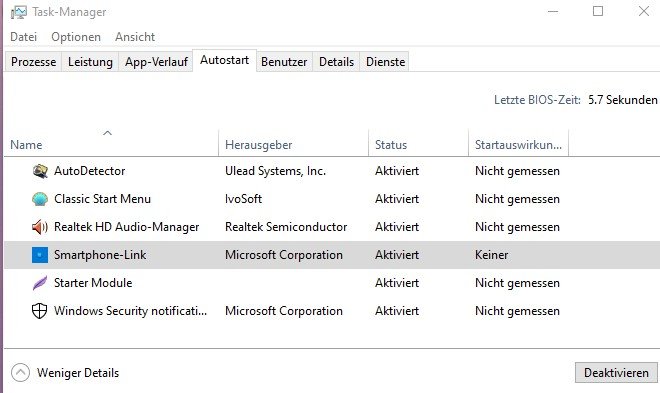Click the Task-Manager title bar icon
660x393 pixels.
19,12
